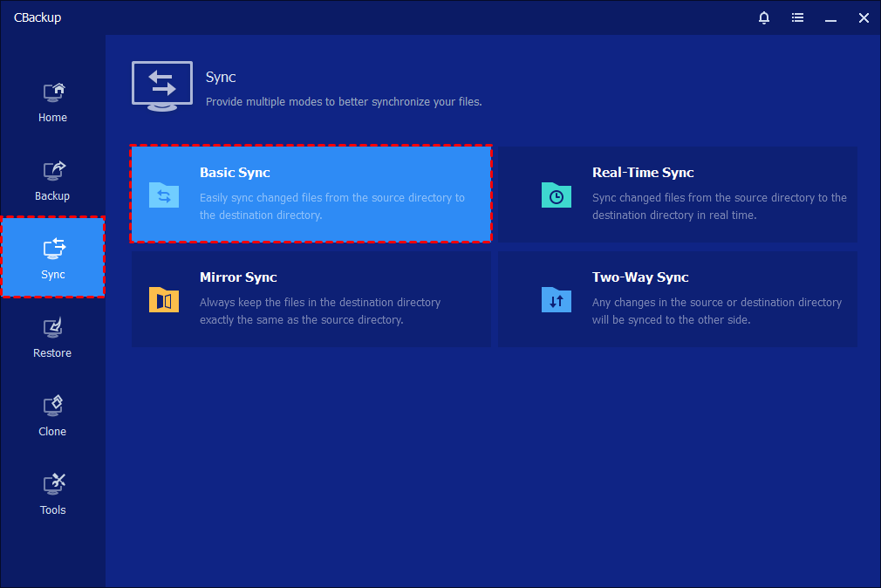Switch to the Sync sidebar tab
881x588 pixels.
point(52,258)
